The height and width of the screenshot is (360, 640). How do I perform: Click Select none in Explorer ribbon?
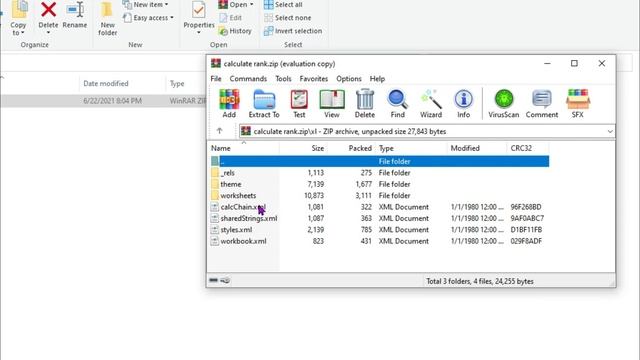point(287,18)
